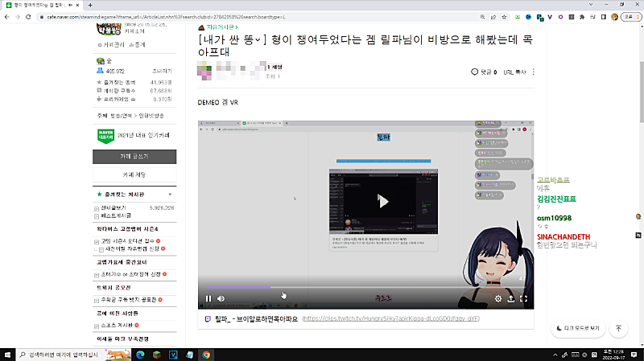Click the Chrome taskbar icon
644x361 pixels.
click(x=206, y=355)
